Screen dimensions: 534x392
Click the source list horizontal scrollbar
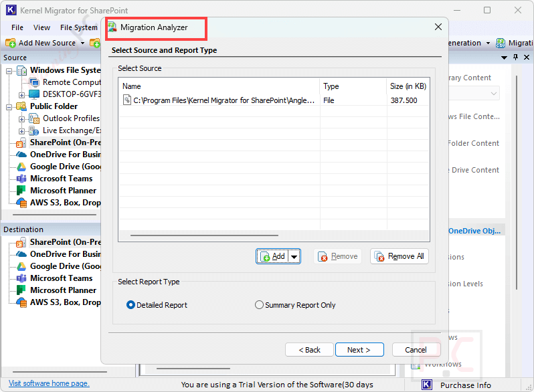[204, 235]
